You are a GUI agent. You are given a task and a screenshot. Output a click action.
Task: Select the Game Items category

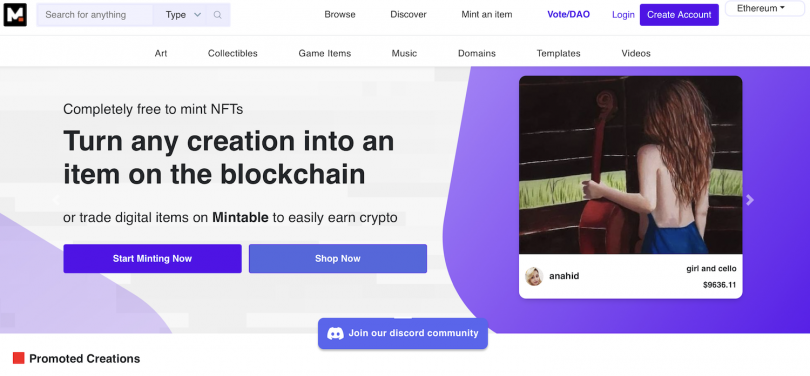click(324, 53)
